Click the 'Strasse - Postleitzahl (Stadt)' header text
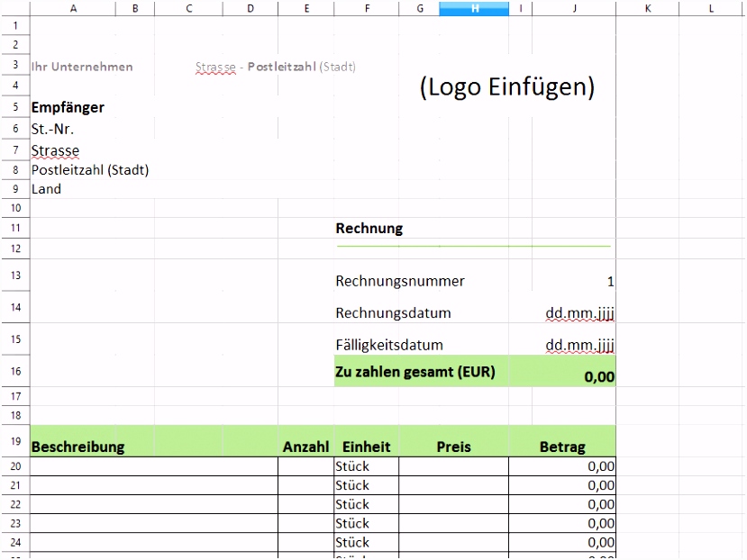This screenshot has height=560, width=747. point(276,67)
